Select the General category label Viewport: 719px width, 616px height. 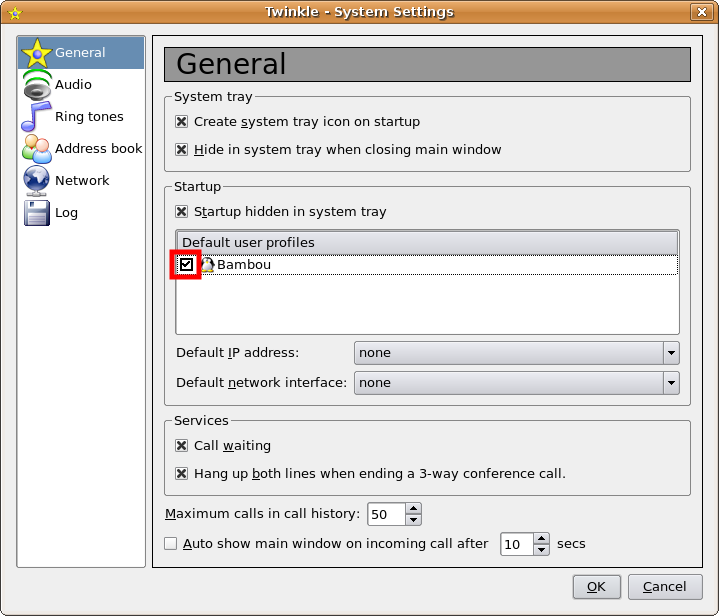coord(80,53)
